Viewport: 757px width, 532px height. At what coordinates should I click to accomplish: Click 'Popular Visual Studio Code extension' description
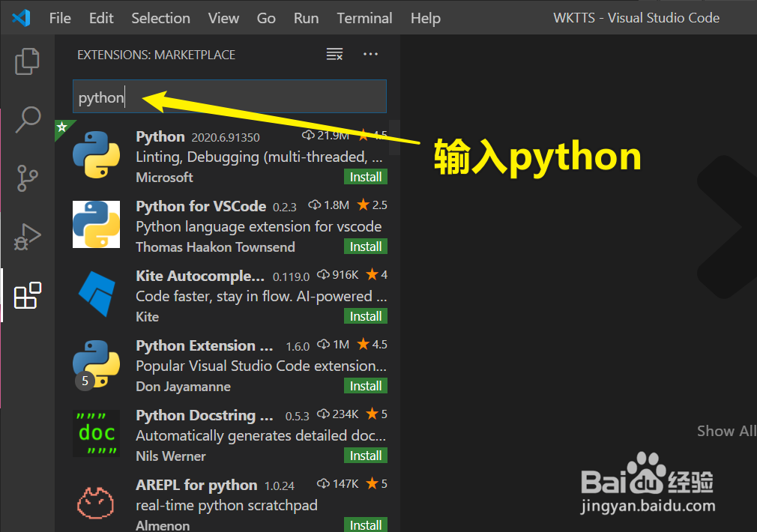click(x=261, y=366)
